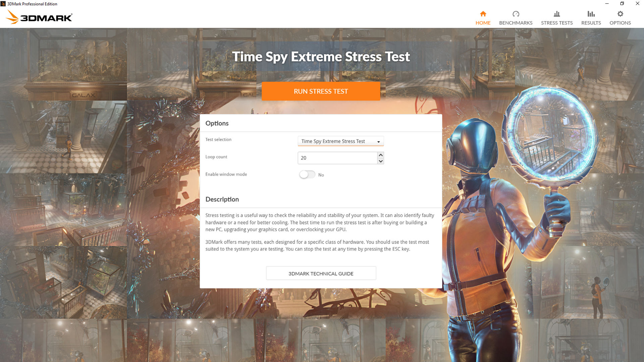Click the restore down OS button

click(622, 4)
